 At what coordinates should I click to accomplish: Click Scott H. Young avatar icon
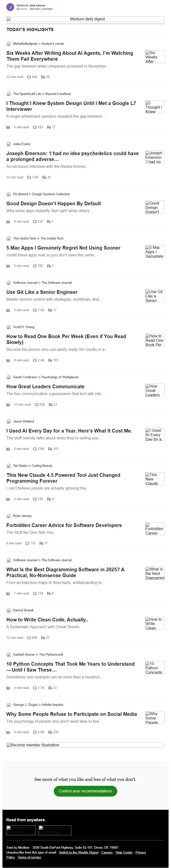click(9, 327)
